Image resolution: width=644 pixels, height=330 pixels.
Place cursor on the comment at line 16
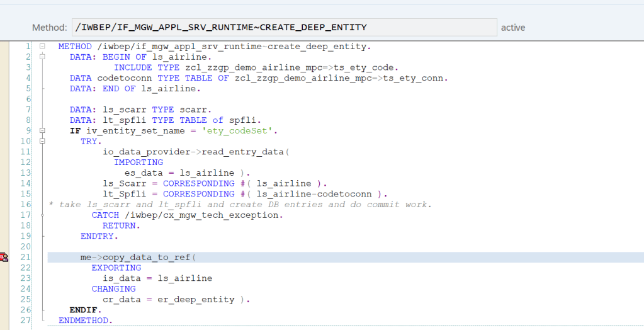coord(239,205)
